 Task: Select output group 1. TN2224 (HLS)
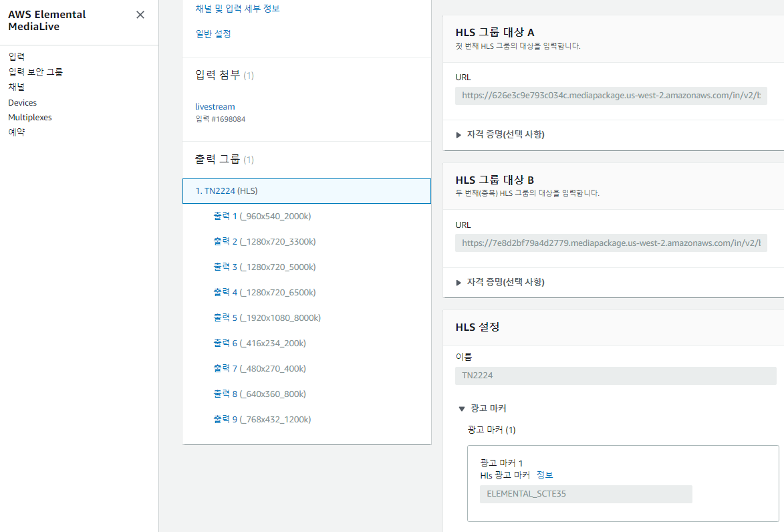tap(307, 191)
